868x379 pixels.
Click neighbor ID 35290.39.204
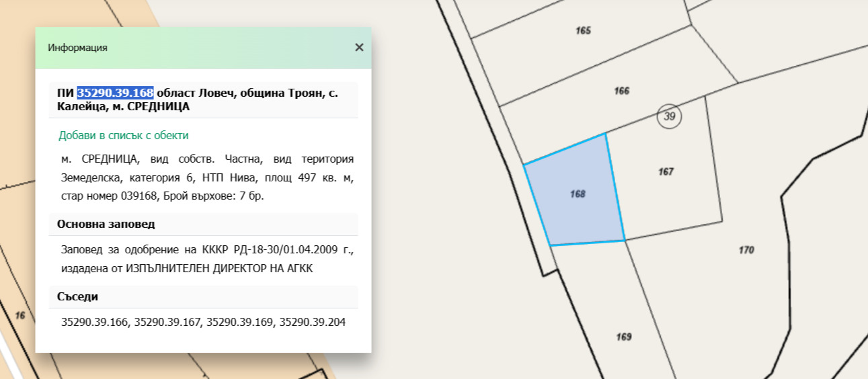click(313, 323)
